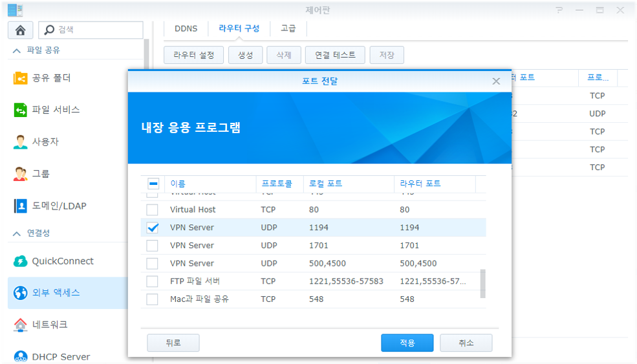Image resolution: width=637 pixels, height=364 pixels.
Task: Check the VPN Server 500,4500 checkbox
Action: (153, 263)
